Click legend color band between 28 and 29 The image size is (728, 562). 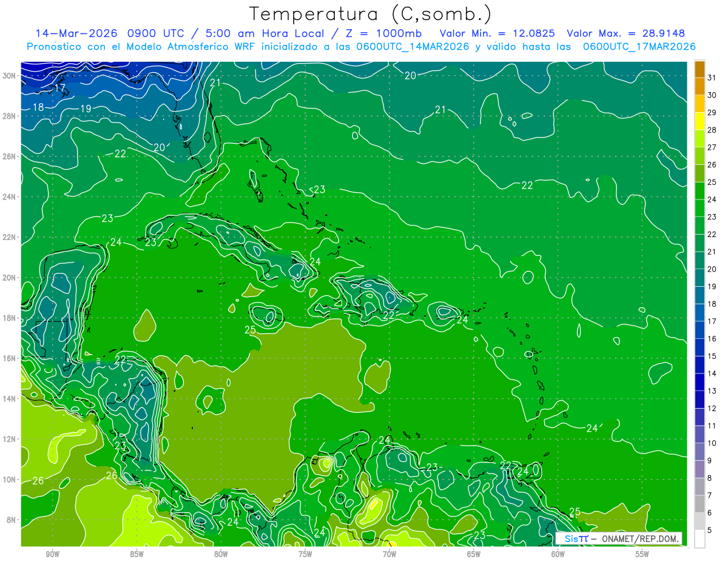coord(699,121)
